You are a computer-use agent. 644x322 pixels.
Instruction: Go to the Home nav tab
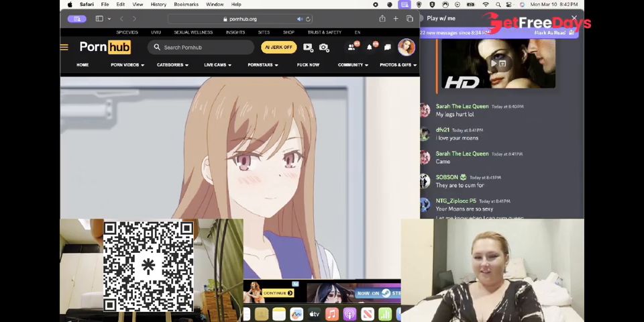click(x=83, y=65)
